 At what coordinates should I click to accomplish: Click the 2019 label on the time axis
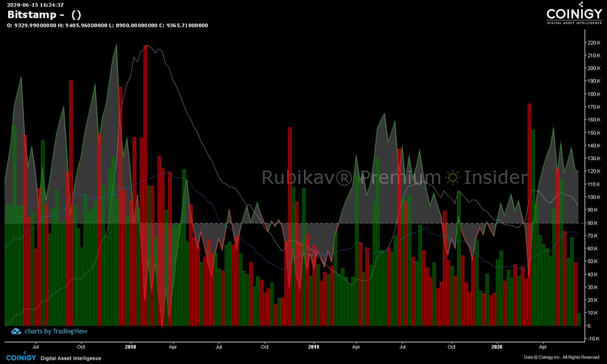click(314, 347)
